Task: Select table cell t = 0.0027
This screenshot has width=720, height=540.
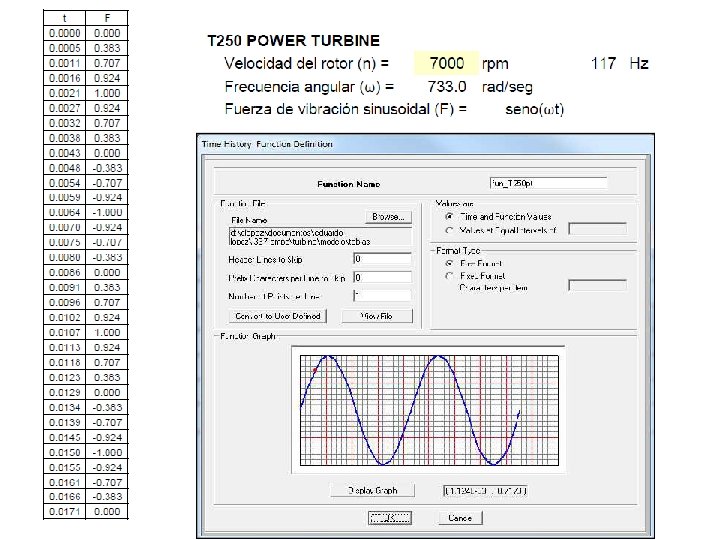Action: pos(64,108)
